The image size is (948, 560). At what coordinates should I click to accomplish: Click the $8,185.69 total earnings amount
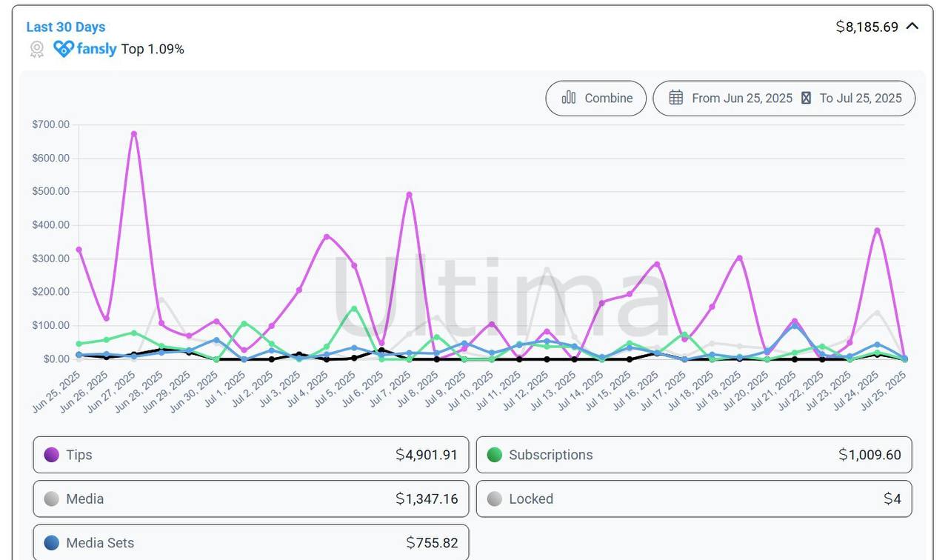click(x=867, y=27)
